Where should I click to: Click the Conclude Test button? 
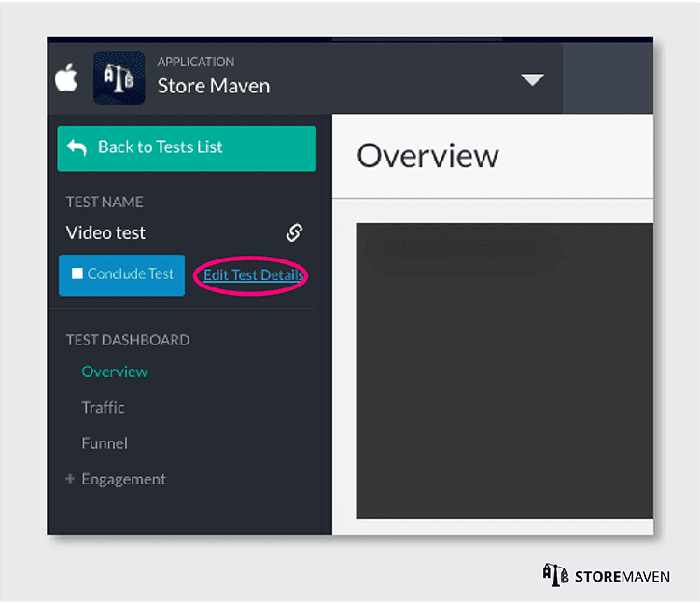click(121, 275)
